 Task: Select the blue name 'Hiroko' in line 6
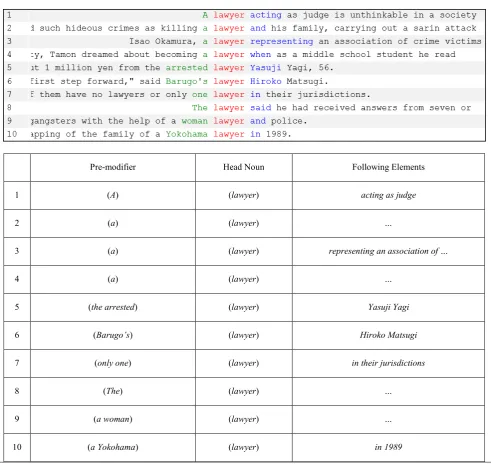pyautogui.click(x=266, y=81)
